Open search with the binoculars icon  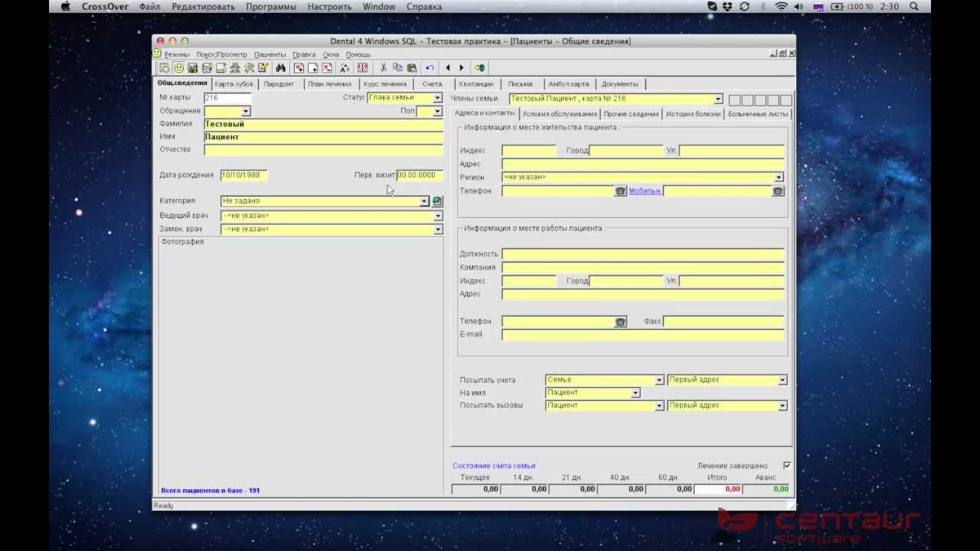[x=281, y=68]
